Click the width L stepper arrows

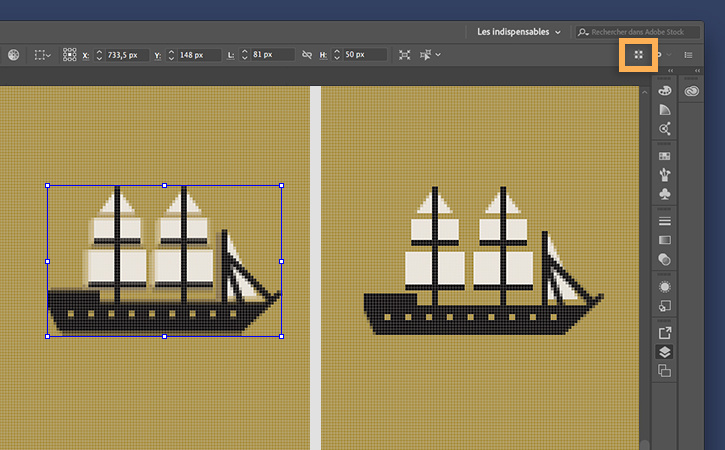(245, 55)
